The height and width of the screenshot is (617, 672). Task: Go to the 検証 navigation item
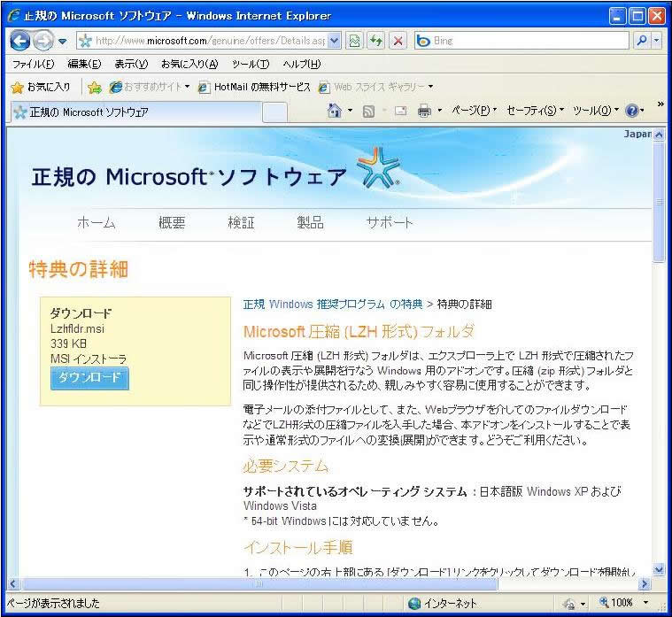click(242, 223)
